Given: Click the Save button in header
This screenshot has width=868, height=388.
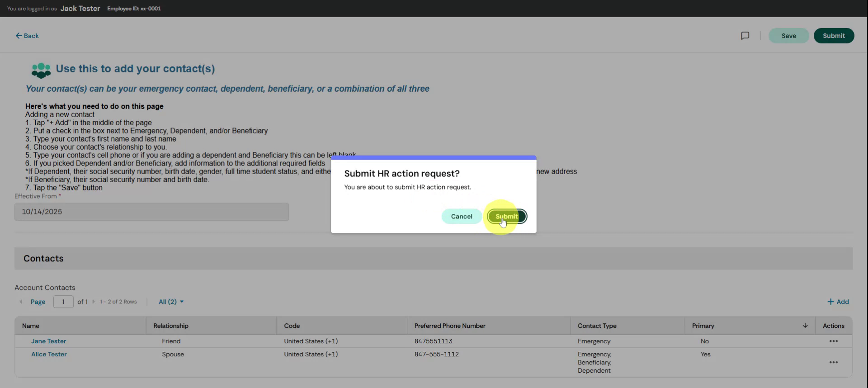Looking at the screenshot, I should pyautogui.click(x=788, y=36).
